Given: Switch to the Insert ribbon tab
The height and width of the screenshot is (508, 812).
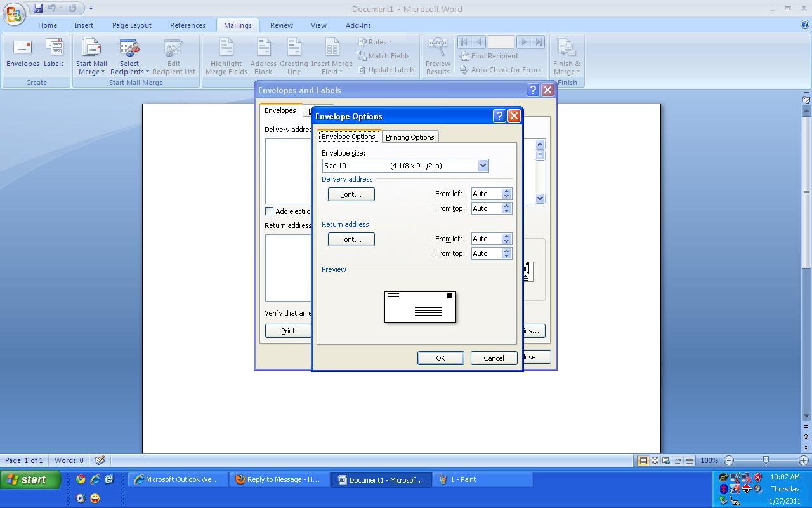Looking at the screenshot, I should tap(84, 25).
